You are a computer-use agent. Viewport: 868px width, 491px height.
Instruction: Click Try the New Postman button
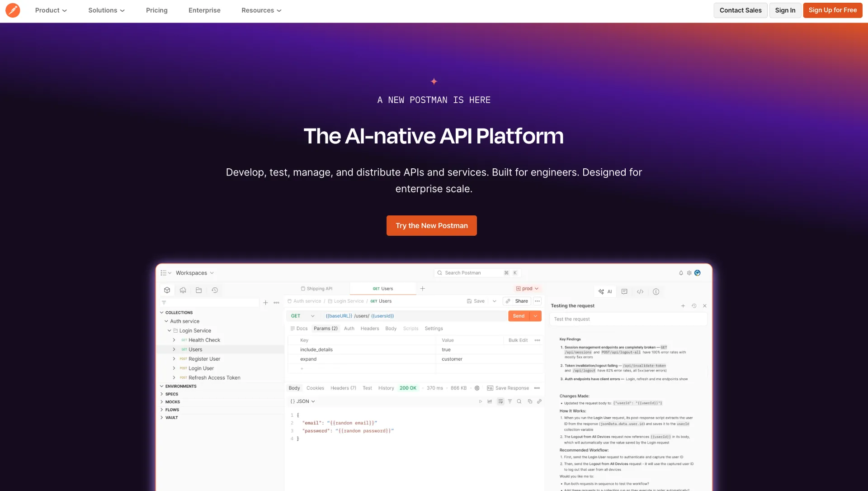coord(431,225)
